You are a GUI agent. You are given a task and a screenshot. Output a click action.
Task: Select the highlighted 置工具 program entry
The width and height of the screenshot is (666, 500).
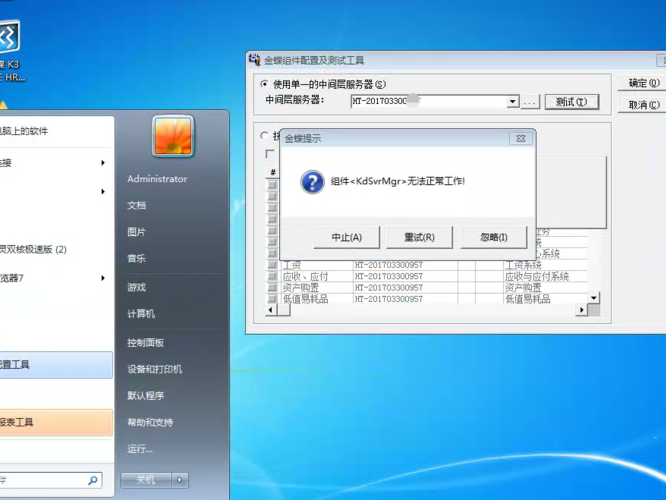[x=56, y=364]
